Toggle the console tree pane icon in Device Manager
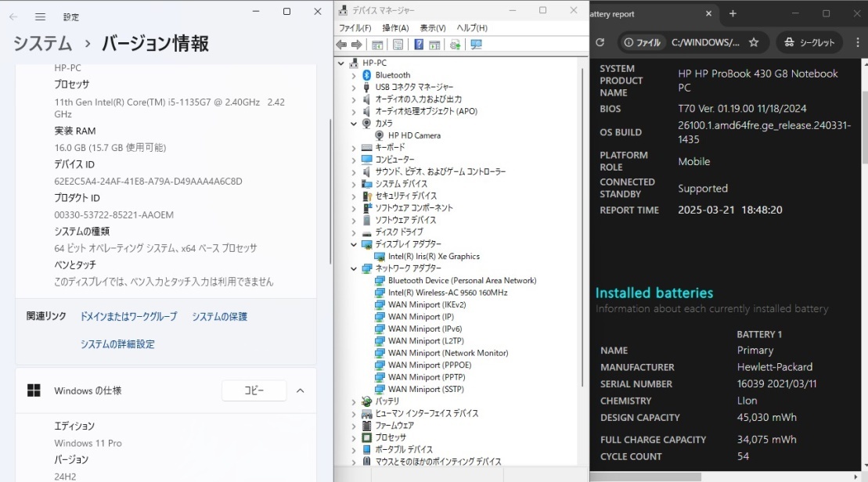Image resolution: width=868 pixels, height=482 pixels. tap(377, 45)
